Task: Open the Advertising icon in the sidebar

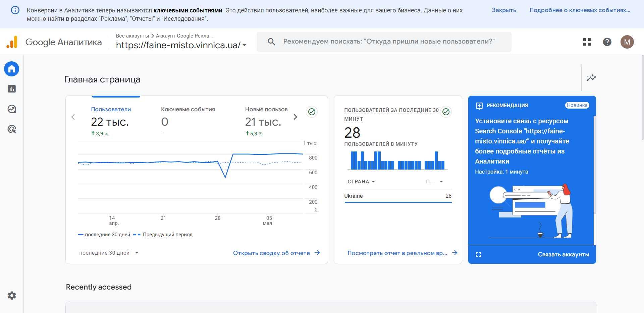Action: (x=12, y=129)
